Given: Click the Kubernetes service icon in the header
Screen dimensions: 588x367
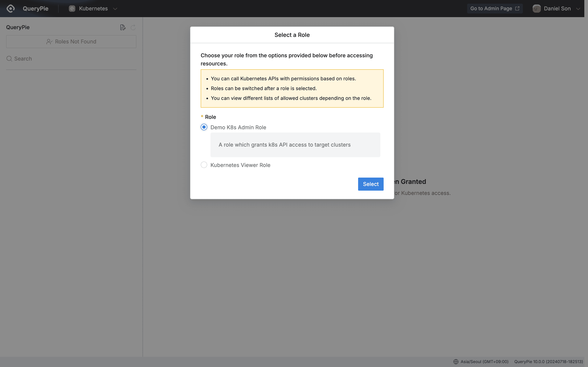Looking at the screenshot, I should [x=72, y=9].
